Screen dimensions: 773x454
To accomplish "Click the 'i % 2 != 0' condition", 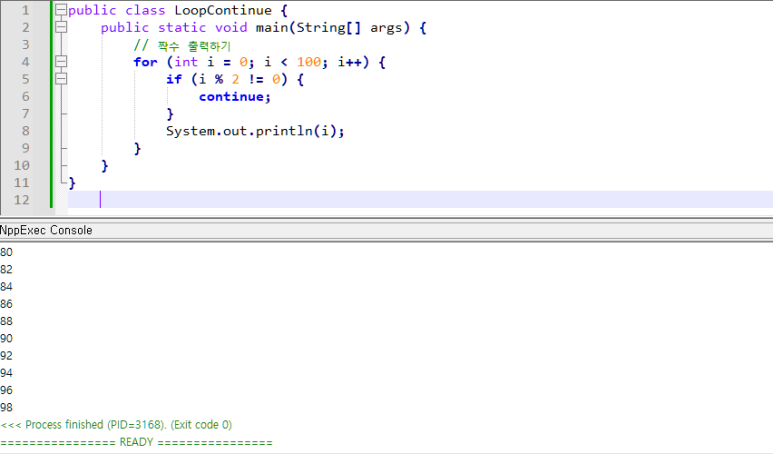I will pos(239,79).
